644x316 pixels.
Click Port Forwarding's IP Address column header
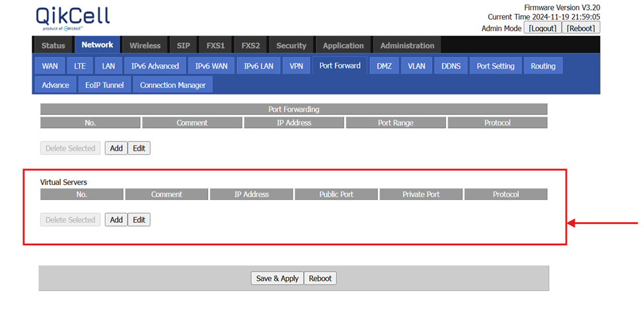[294, 123]
